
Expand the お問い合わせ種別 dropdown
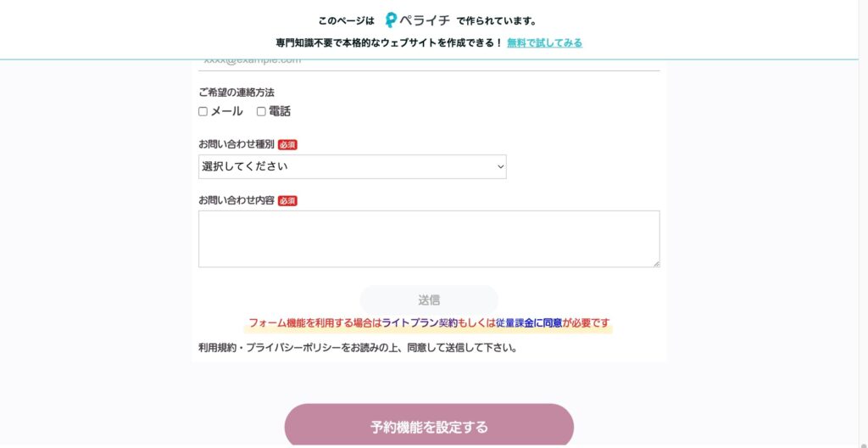pos(352,166)
